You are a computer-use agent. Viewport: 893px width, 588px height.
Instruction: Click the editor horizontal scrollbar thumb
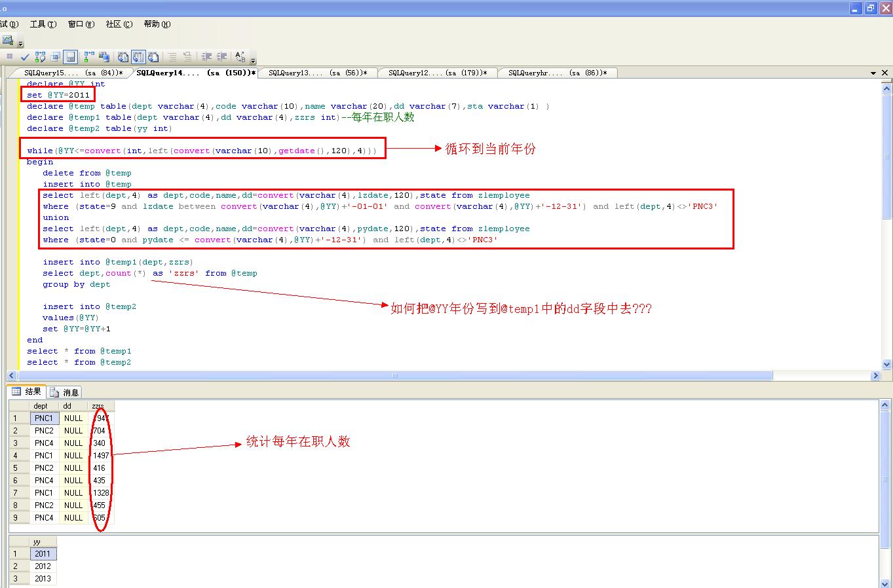[x=395, y=376]
